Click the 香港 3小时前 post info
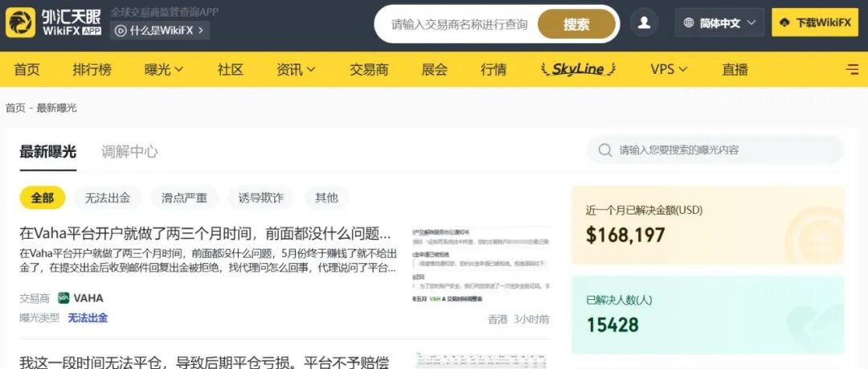The image size is (868, 369). 518,319
